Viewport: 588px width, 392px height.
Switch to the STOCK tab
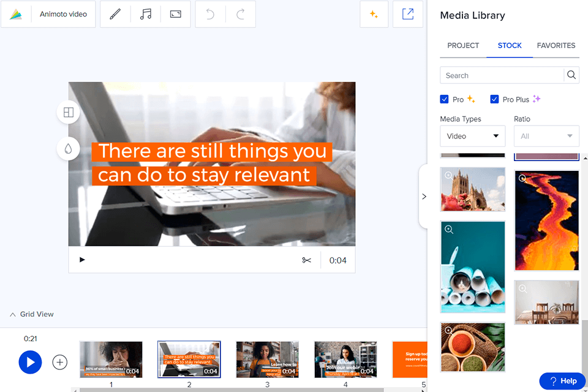click(509, 45)
